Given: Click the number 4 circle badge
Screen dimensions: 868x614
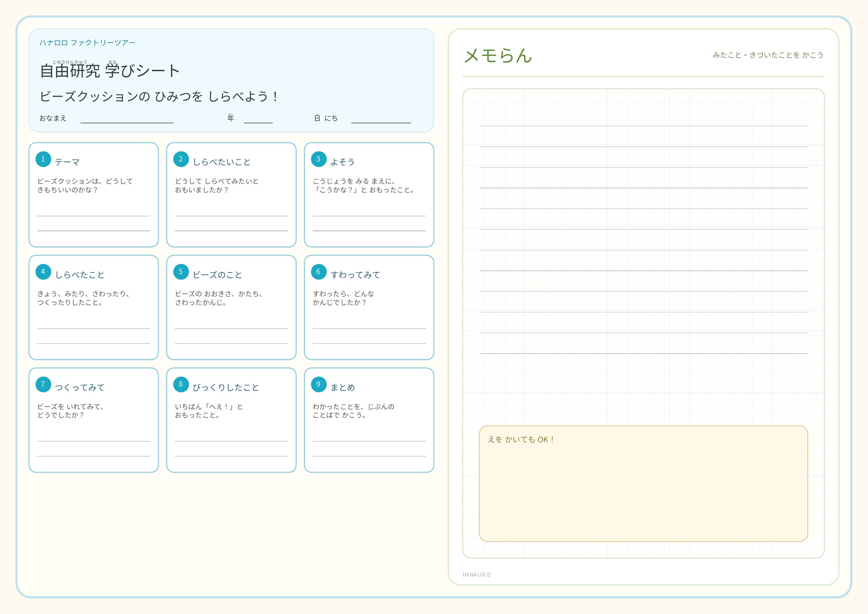Looking at the screenshot, I should tap(43, 272).
